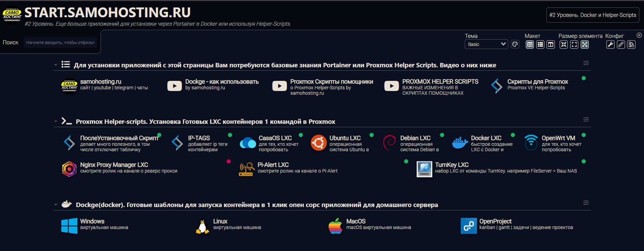
Task: Click the red status dot of Nginx Proxy Manager
Action: point(229,161)
